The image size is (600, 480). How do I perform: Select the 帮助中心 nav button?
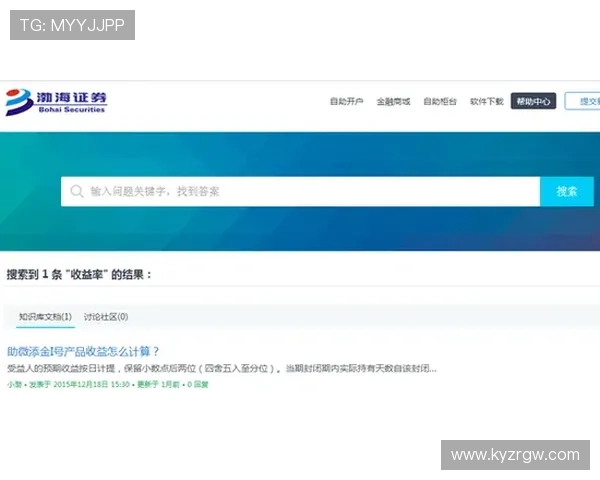pos(533,101)
